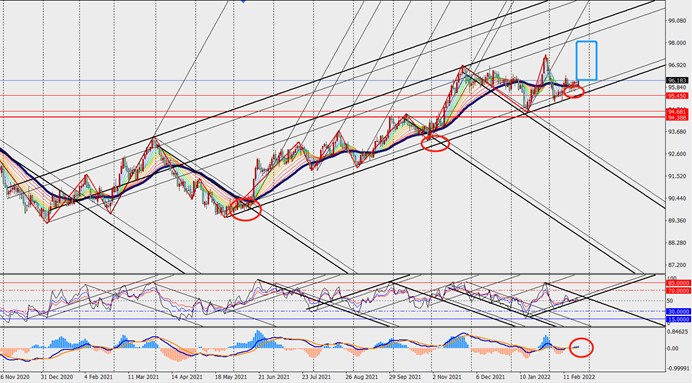Click the 21 Jun 2021 date label
Viewport: 692px width, 383px height.
[274, 377]
